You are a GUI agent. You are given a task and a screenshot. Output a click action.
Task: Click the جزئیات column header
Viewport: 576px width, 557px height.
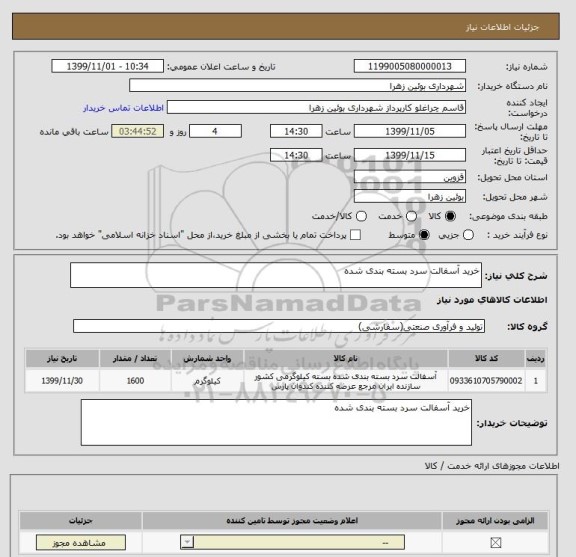tap(81, 521)
